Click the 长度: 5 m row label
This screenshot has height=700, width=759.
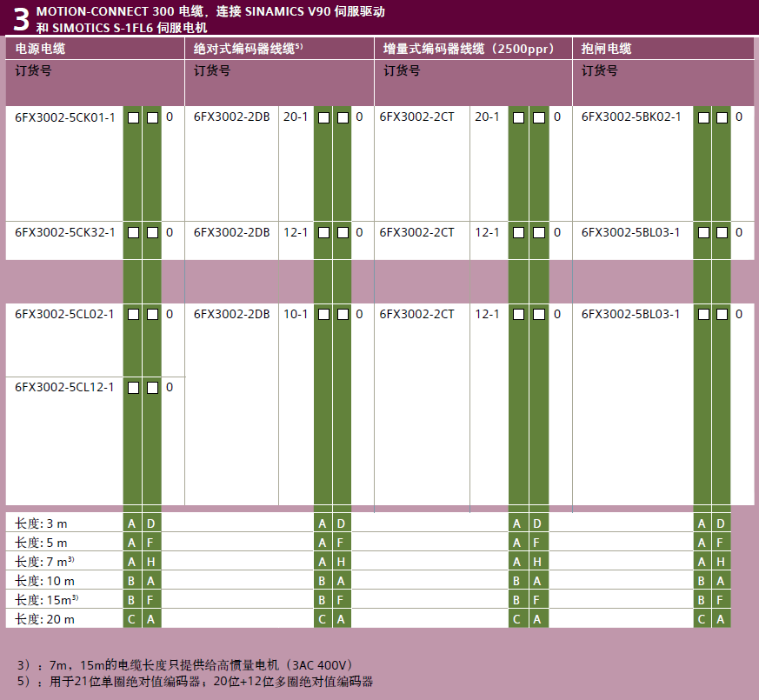tap(41, 543)
